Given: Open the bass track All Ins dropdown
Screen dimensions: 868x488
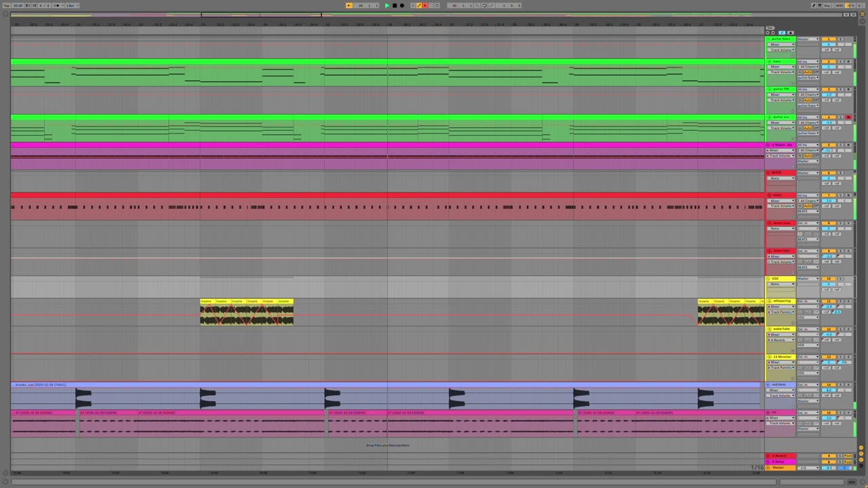Looking at the screenshot, I should pyautogui.click(x=808, y=62).
